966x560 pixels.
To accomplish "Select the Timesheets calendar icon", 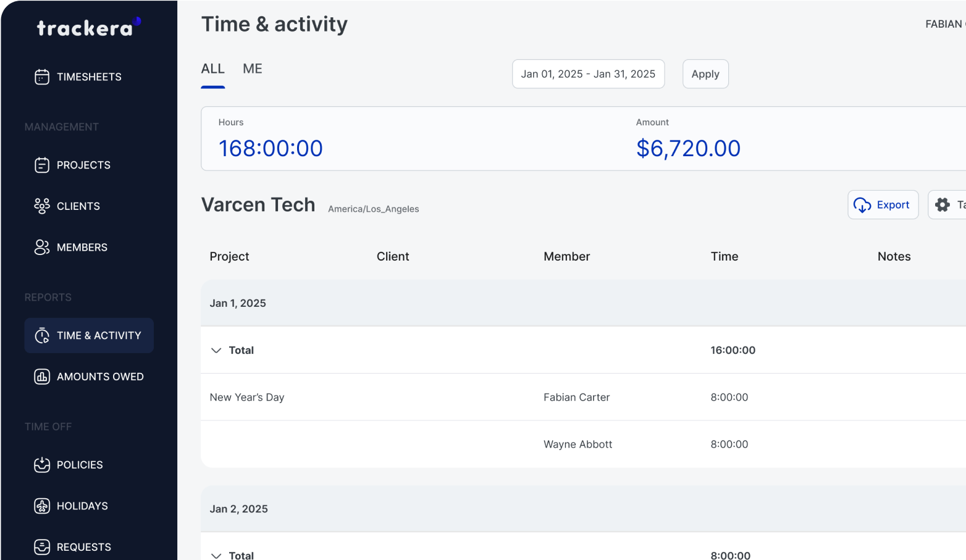I will click(41, 77).
